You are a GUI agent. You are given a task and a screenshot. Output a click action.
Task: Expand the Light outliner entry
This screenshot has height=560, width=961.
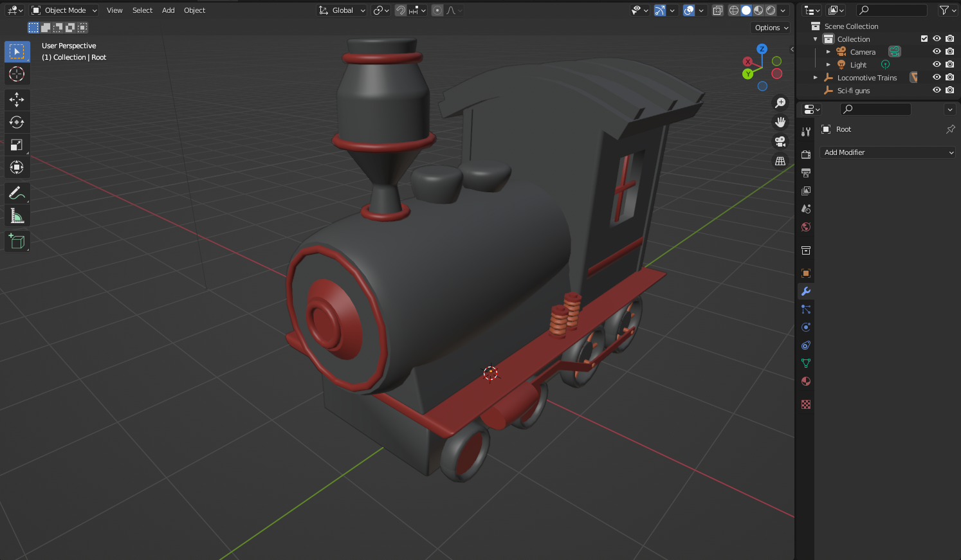tap(828, 65)
